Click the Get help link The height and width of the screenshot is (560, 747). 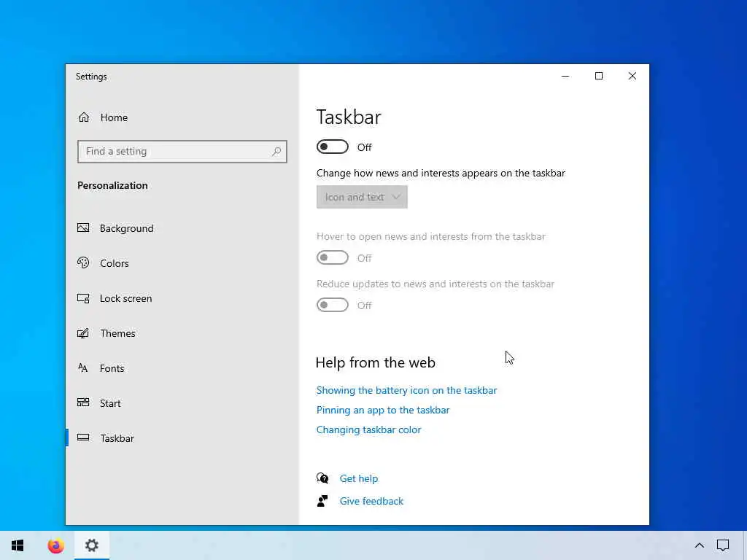click(359, 478)
